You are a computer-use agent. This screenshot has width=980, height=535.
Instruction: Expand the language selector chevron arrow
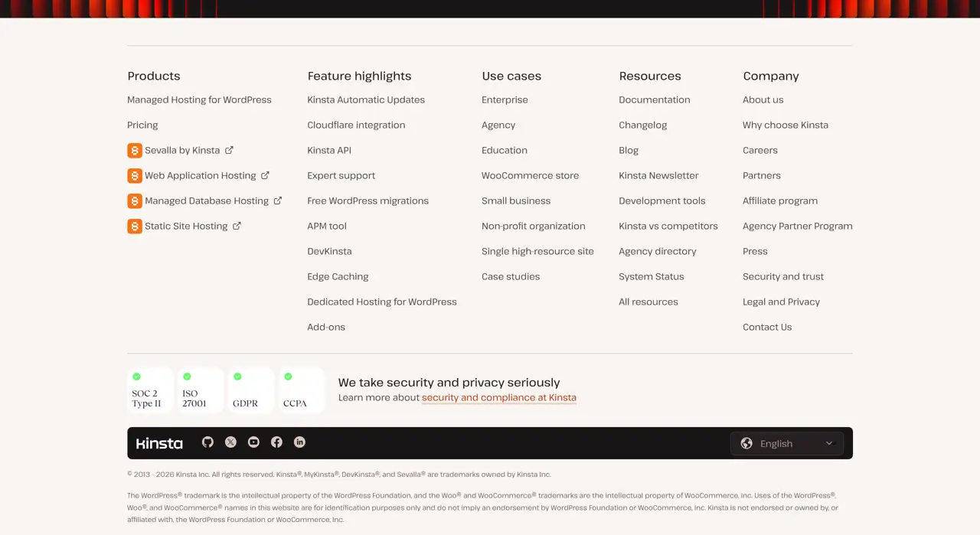[829, 444]
